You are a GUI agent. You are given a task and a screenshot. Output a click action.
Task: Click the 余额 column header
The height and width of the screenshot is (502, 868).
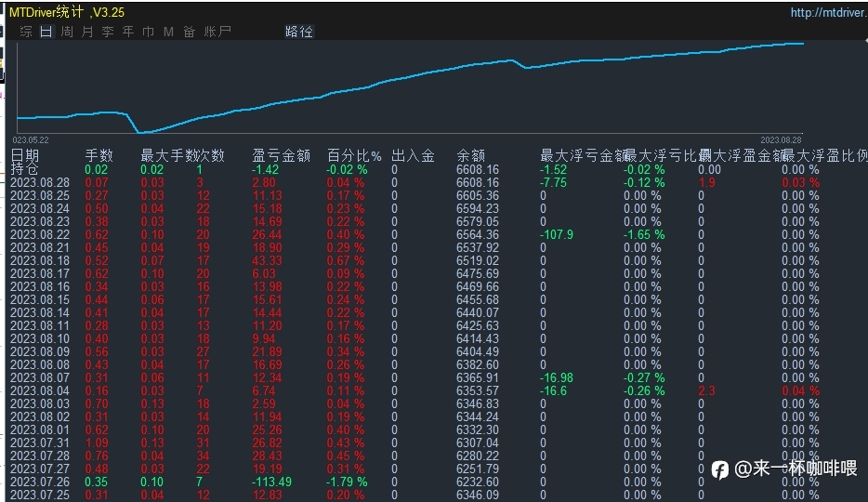point(471,155)
